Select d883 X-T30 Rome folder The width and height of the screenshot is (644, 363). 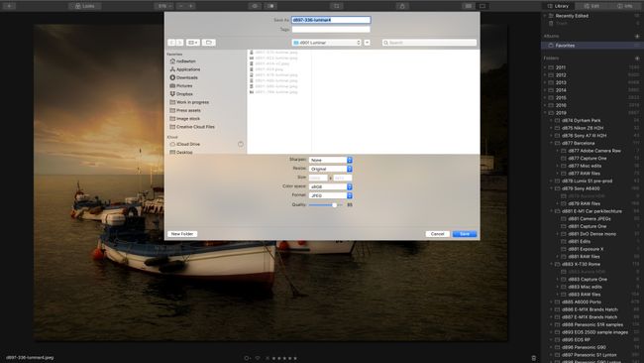(x=581, y=264)
